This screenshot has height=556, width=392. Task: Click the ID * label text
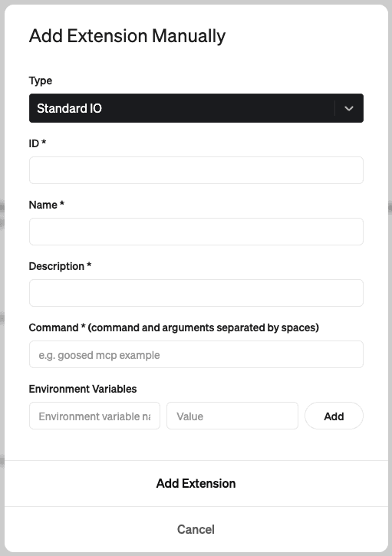point(38,143)
